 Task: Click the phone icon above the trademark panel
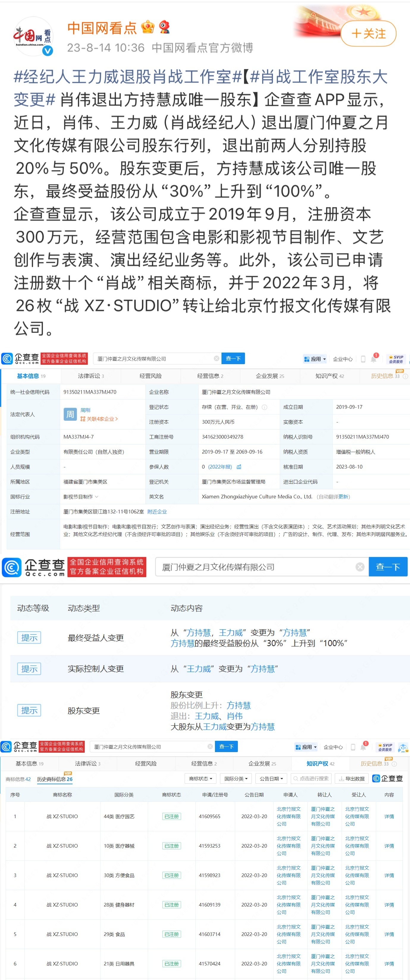tap(353, 747)
